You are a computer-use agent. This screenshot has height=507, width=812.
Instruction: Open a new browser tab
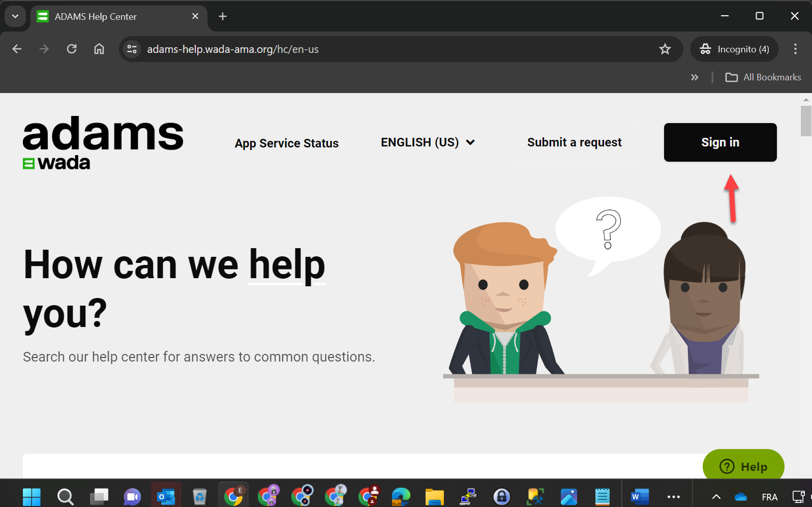click(222, 16)
